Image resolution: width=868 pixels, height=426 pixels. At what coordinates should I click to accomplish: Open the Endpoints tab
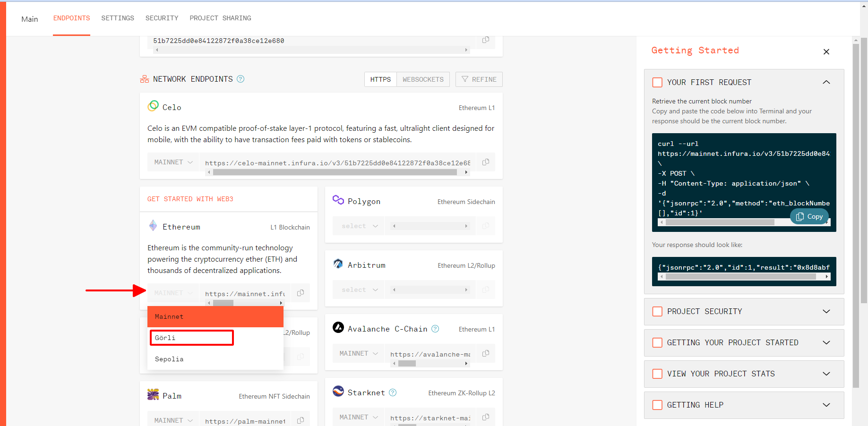[71, 18]
